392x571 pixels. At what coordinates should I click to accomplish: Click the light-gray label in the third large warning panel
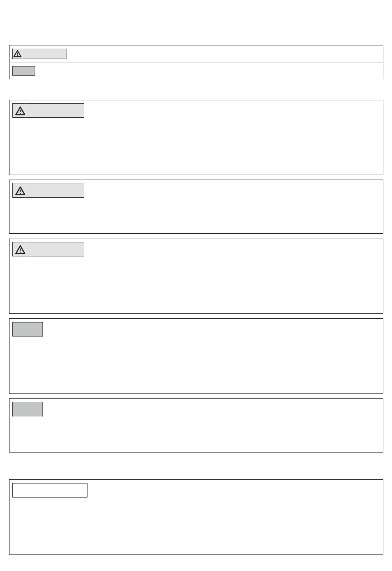click(x=55, y=249)
